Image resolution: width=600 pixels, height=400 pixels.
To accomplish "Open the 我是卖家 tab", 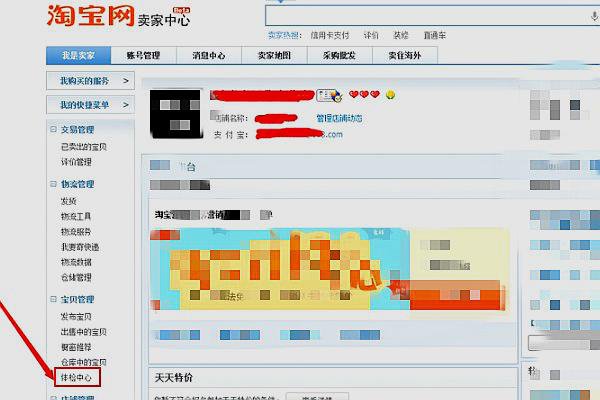I will 78,56.
